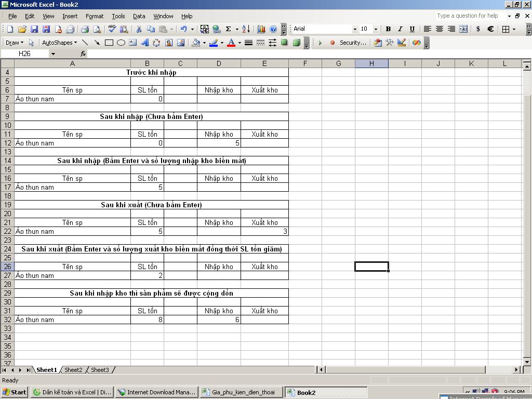This screenshot has height=399, width=532.
Task: Expand the Arial font name dropdown
Action: coord(355,29)
